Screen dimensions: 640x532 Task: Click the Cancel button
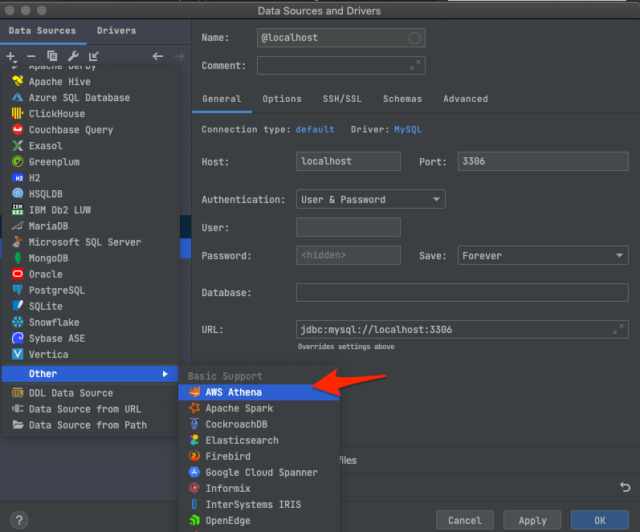coord(464,520)
